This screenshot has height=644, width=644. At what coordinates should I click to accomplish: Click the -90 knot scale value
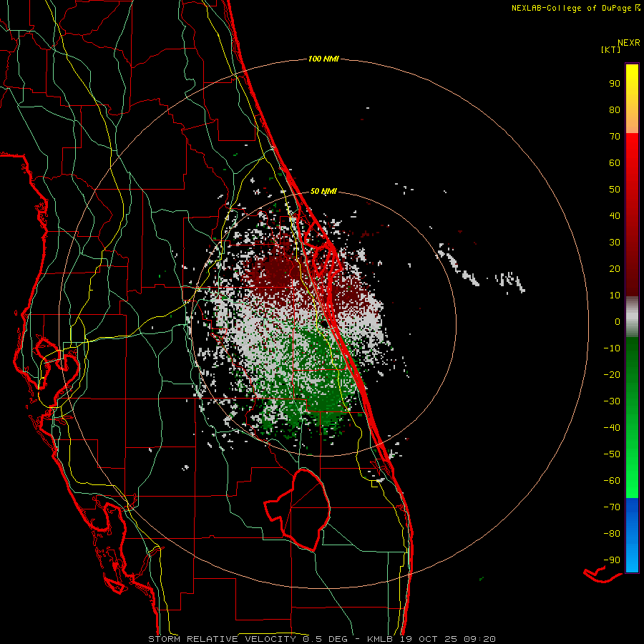coord(612,560)
